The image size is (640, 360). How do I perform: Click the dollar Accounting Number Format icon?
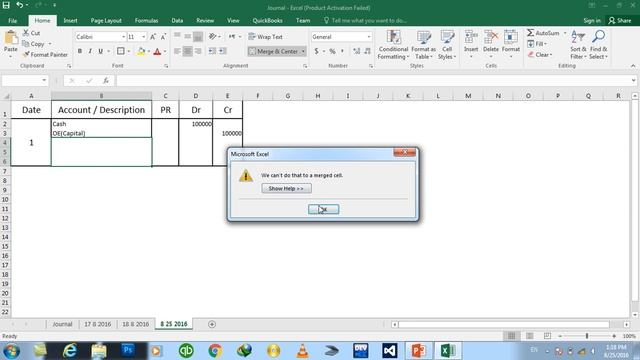click(x=316, y=51)
